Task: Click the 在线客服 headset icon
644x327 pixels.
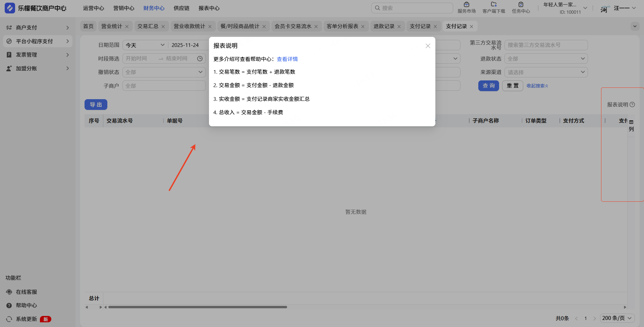Action: pos(9,292)
